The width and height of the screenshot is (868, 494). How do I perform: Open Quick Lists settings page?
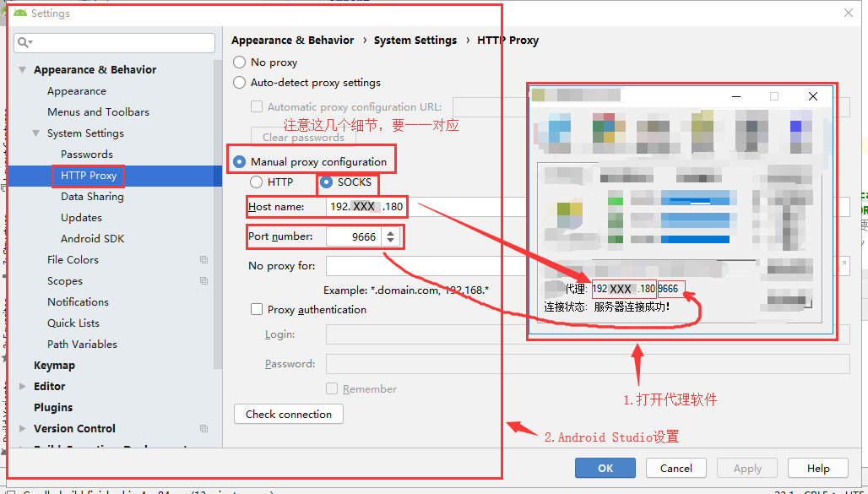(x=73, y=323)
